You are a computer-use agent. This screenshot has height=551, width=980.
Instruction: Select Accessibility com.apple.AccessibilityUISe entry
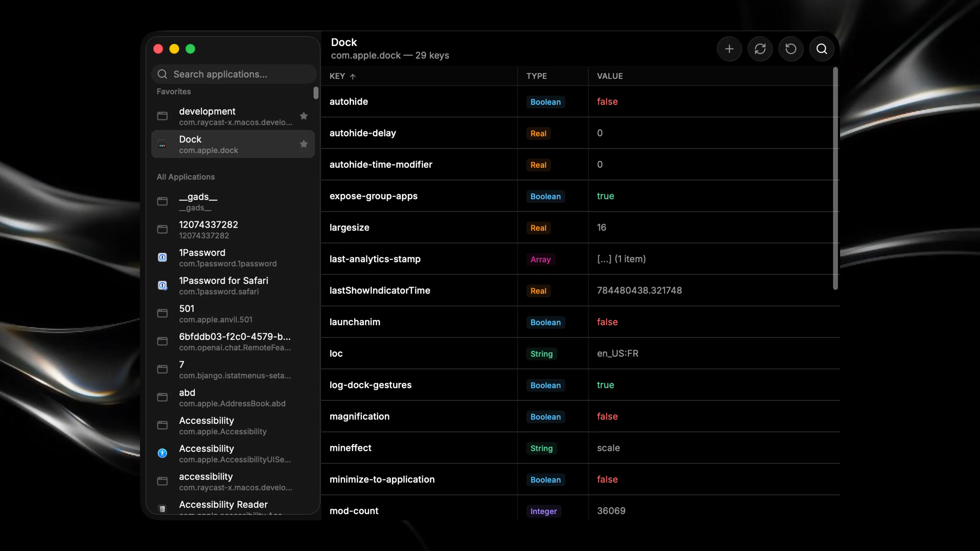[x=233, y=453]
